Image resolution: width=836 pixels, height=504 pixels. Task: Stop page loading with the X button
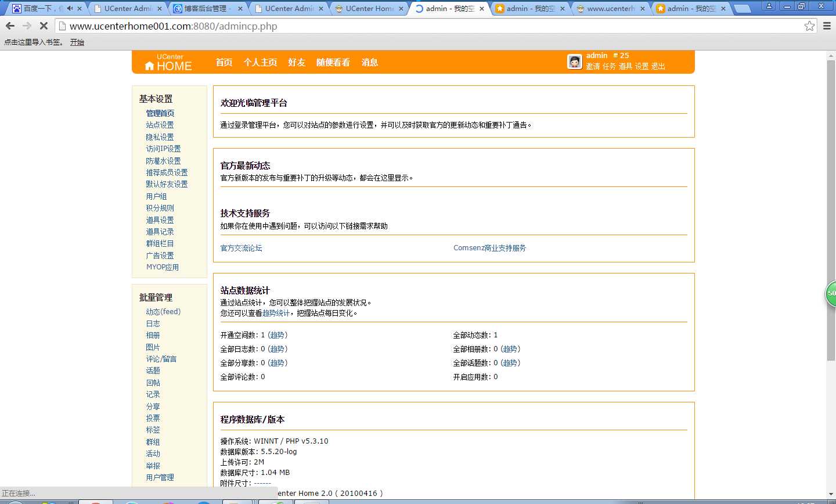pos(44,26)
